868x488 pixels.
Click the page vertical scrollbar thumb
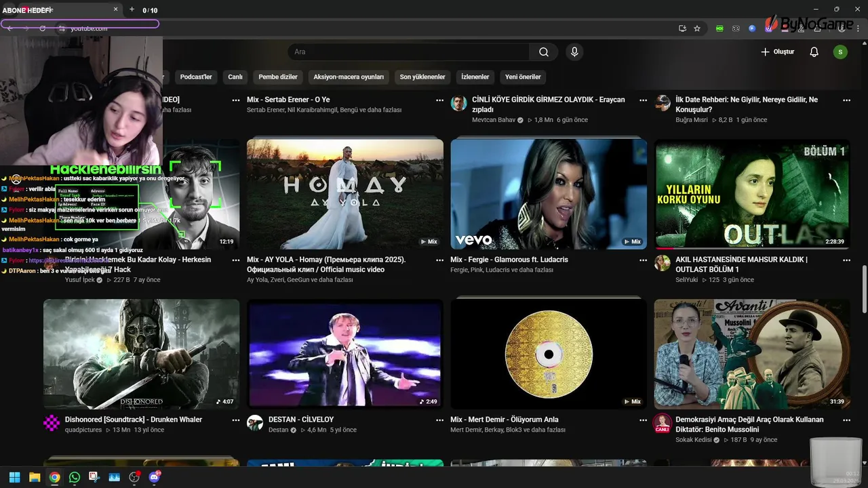(864, 287)
